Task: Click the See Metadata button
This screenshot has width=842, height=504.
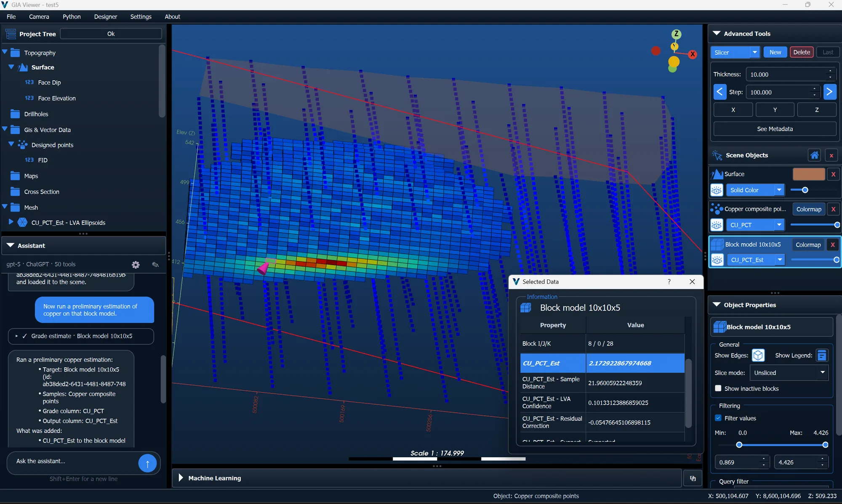Action: click(775, 129)
